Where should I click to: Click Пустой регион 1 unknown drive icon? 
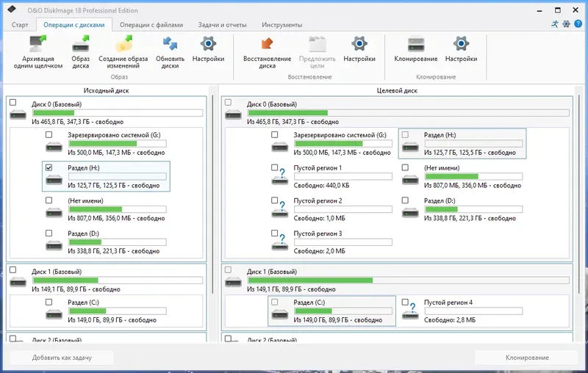280,177
